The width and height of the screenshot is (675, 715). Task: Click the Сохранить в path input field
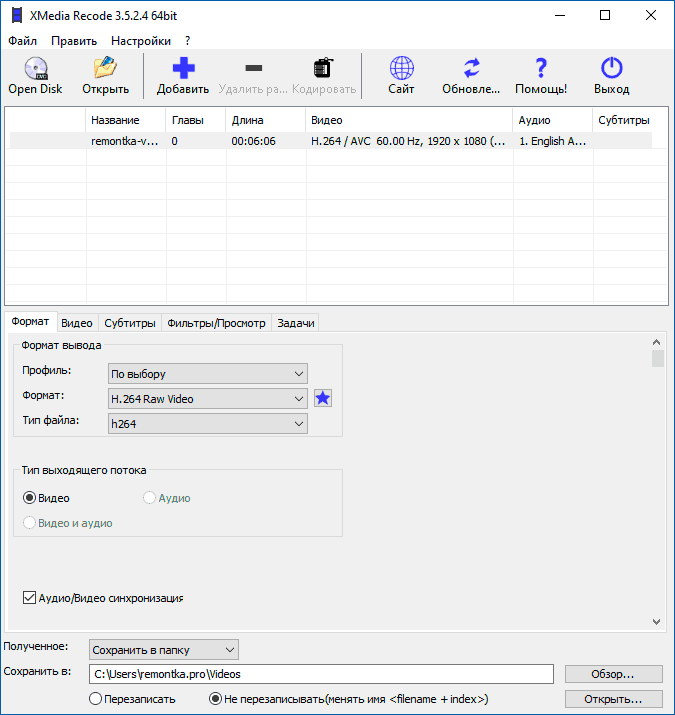pos(321,674)
